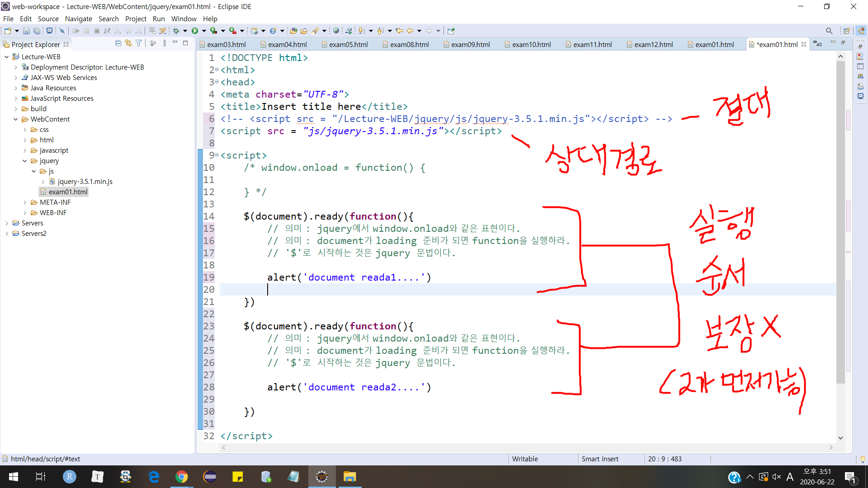The image size is (868, 488).
Task: Open Chrome from the Windows taskbar
Action: (x=181, y=477)
